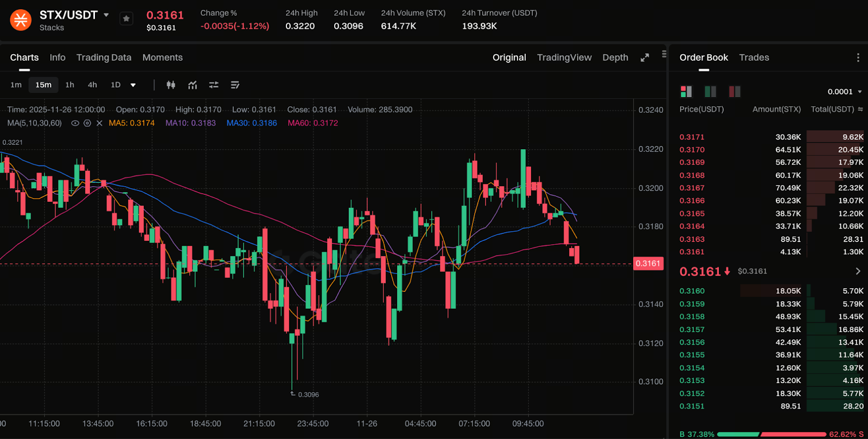Click ask price 0.3164 in order book
The image size is (868, 439).
point(692,226)
